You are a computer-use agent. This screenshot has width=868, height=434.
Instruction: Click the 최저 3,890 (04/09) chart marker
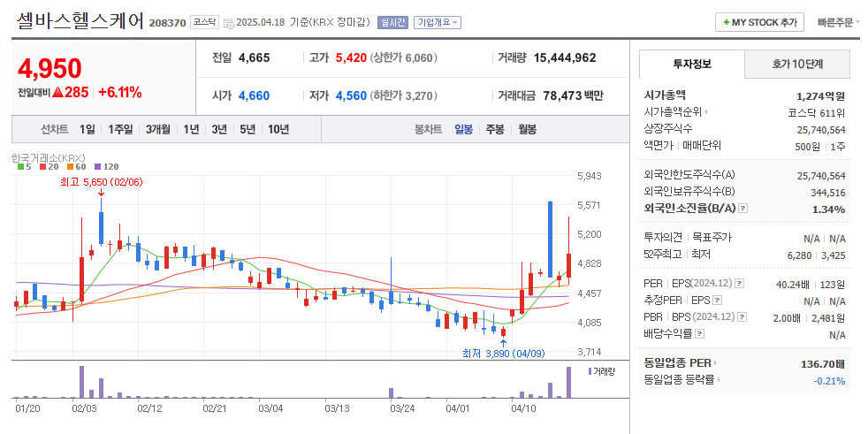coord(503,354)
